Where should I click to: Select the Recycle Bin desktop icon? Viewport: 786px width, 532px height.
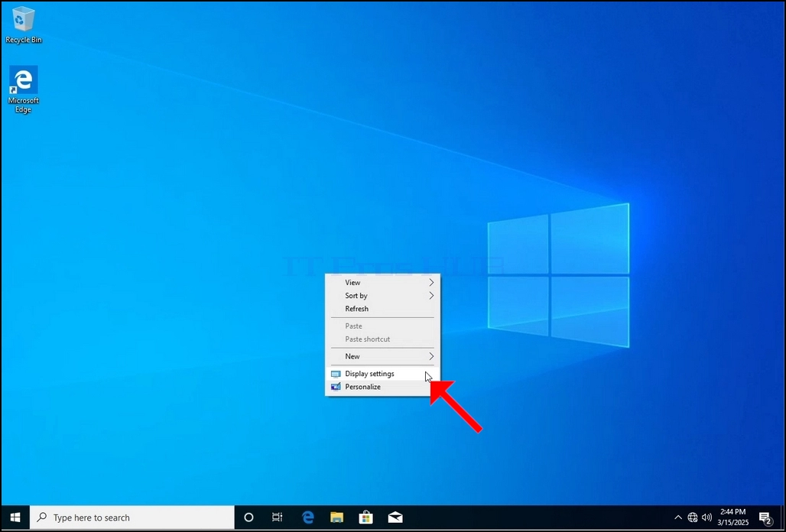(23, 25)
